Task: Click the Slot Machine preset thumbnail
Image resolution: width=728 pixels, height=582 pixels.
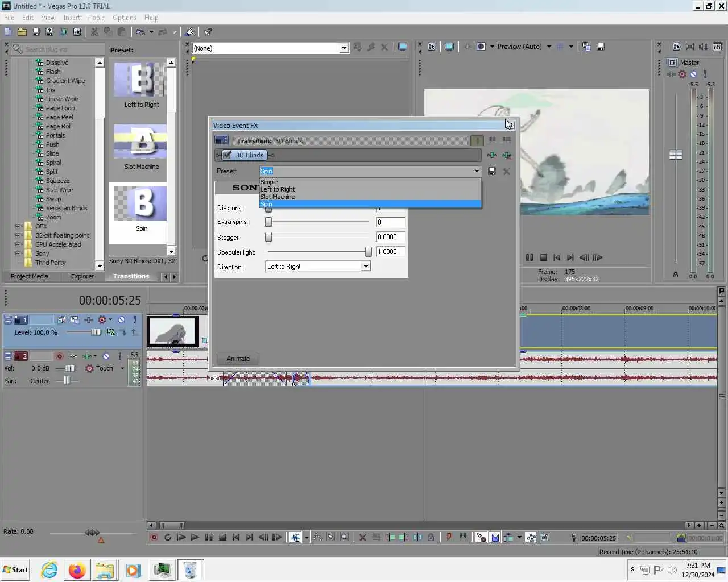Action: pyautogui.click(x=140, y=142)
